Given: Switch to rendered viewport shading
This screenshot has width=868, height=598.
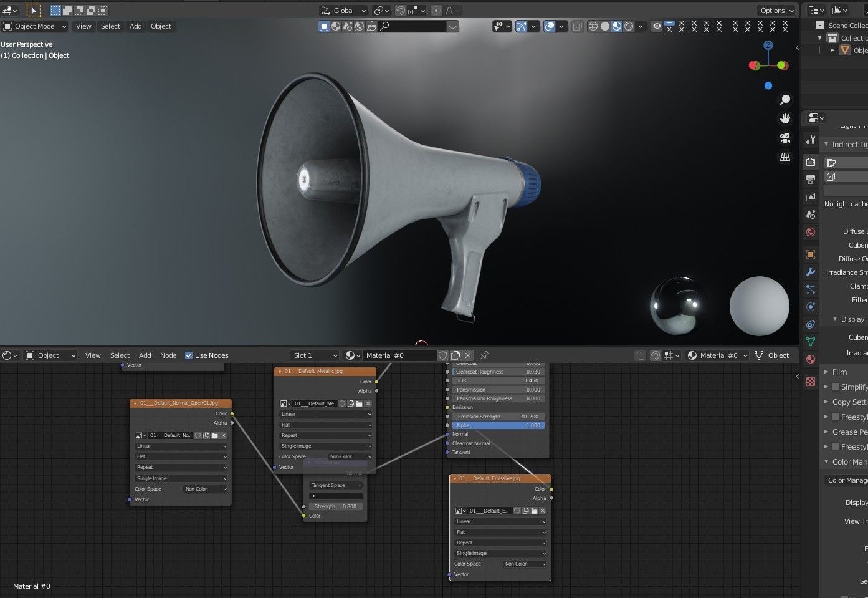Looking at the screenshot, I should coord(629,26).
